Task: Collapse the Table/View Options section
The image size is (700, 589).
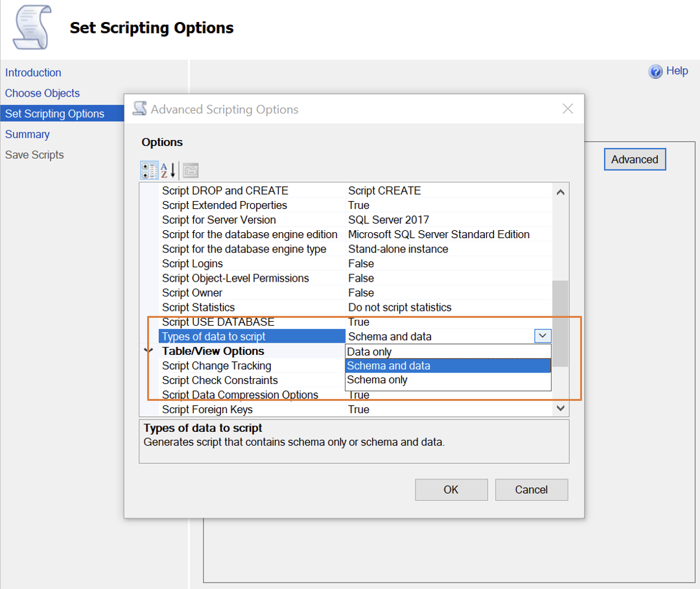Action: coord(148,351)
